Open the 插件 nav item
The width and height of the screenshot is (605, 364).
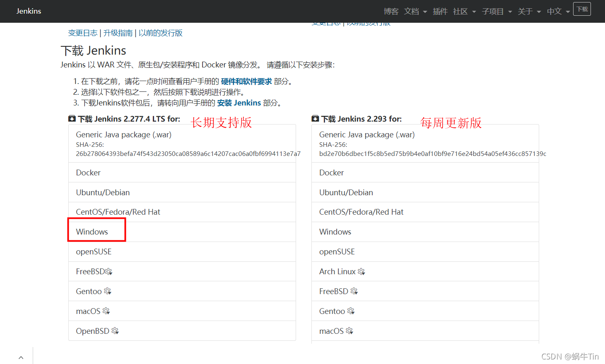click(440, 11)
